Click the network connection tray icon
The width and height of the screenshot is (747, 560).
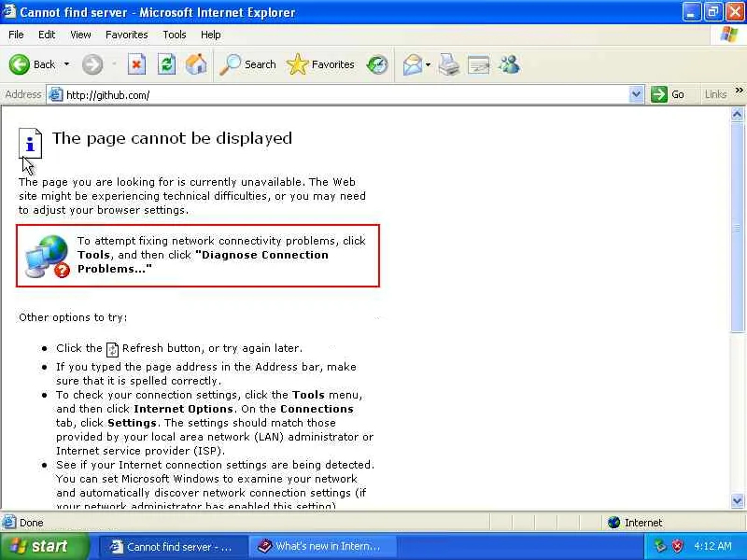[660, 546]
